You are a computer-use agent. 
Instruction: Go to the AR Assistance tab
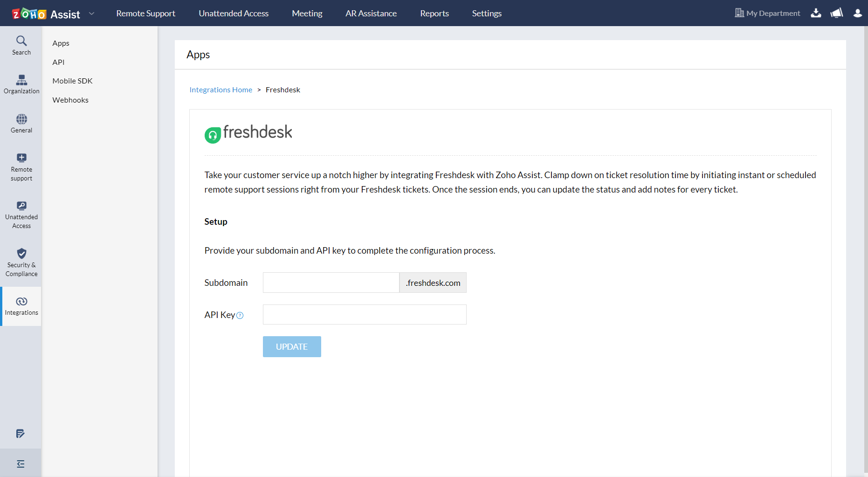pos(371,14)
